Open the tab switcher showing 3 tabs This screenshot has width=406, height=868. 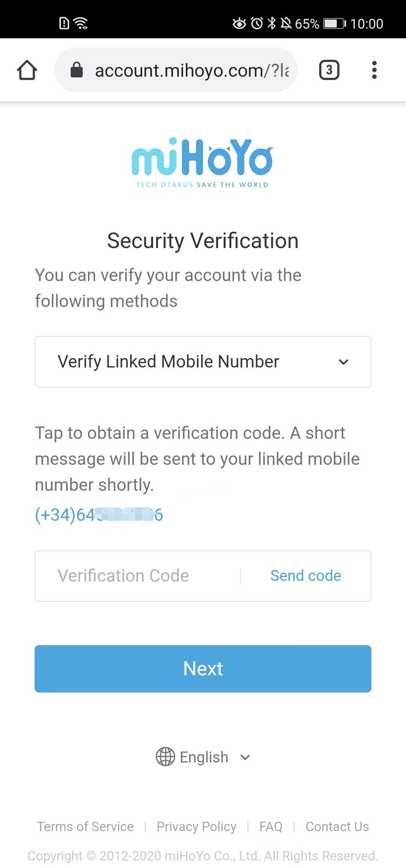point(329,70)
